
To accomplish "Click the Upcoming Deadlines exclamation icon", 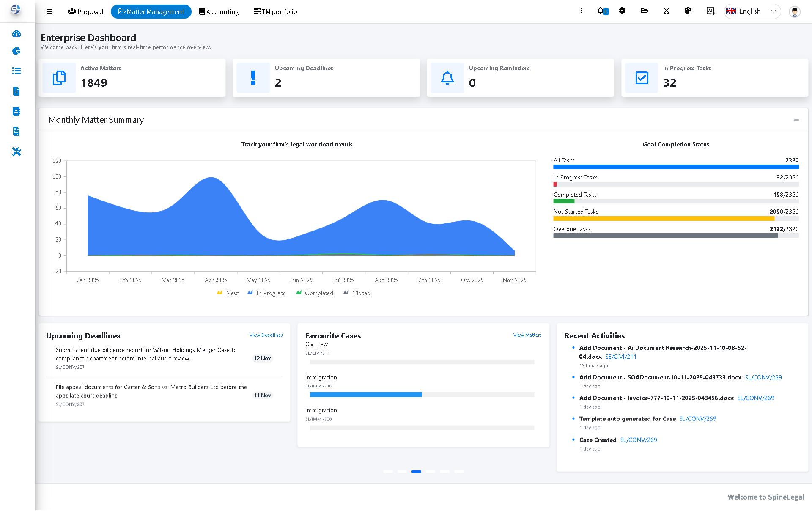I will tap(253, 78).
